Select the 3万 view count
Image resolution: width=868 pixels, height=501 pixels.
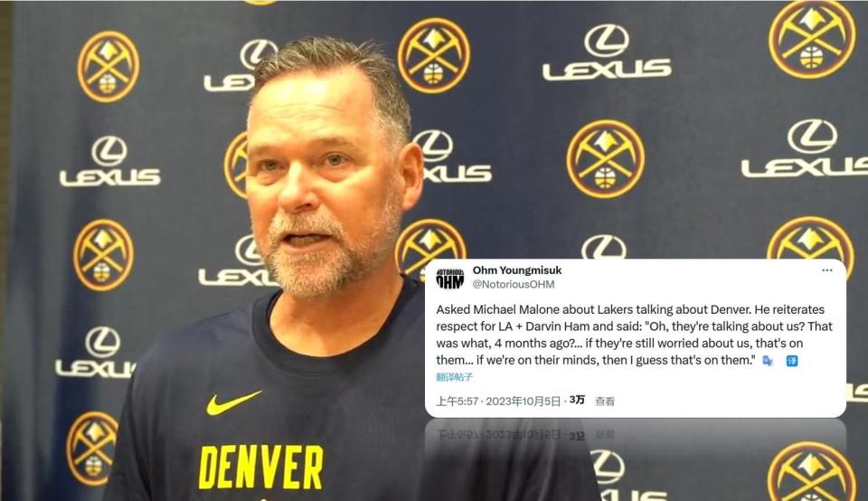click(577, 400)
